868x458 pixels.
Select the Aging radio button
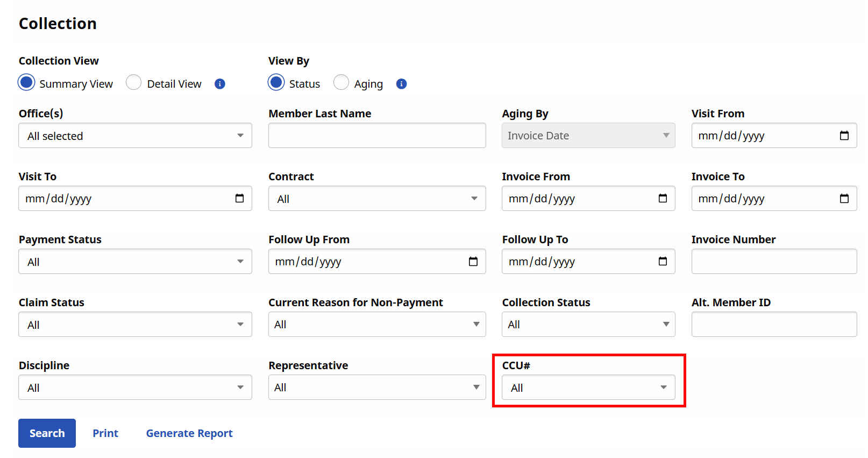point(341,83)
